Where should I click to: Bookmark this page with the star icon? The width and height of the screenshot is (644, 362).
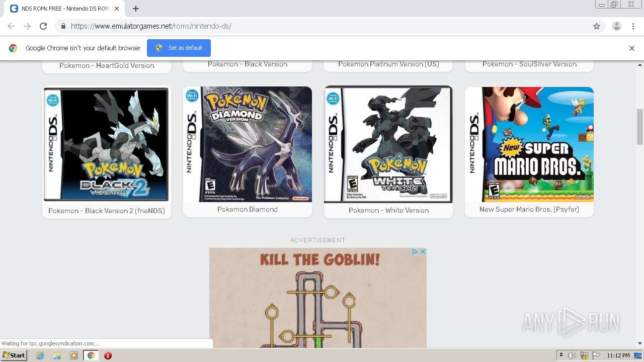click(597, 26)
